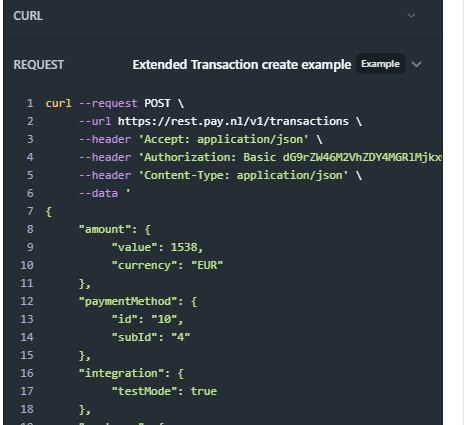Viewport: 470px width, 425px height.
Task: Select the Extended Transaction create example title
Action: (x=242, y=65)
